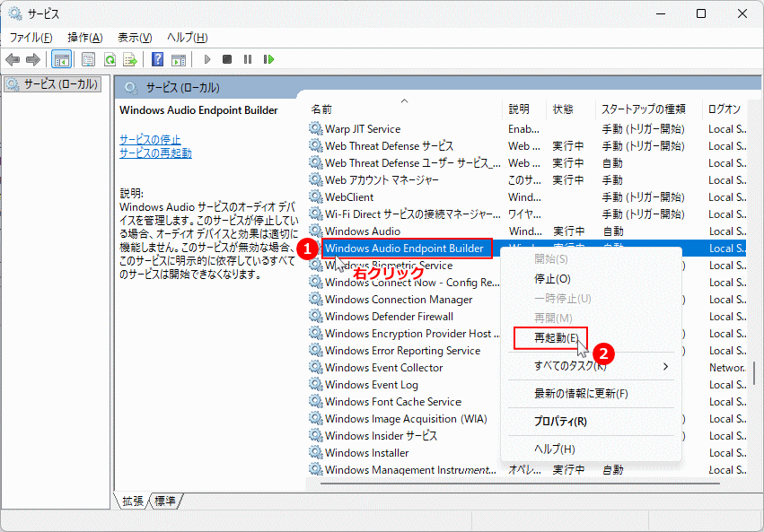
Task: Click the gear icon beside Windows Management Instrument
Action: click(x=316, y=470)
